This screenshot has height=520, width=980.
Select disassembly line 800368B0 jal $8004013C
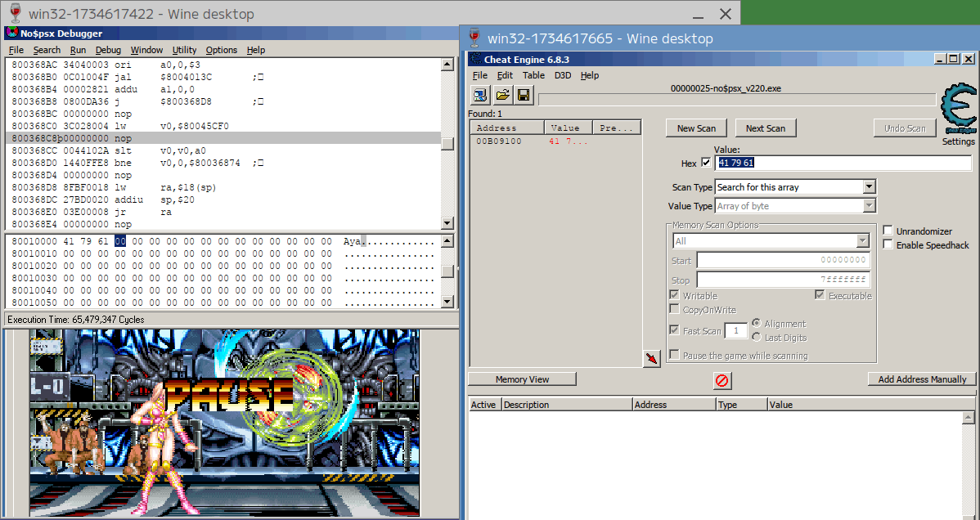(x=223, y=77)
